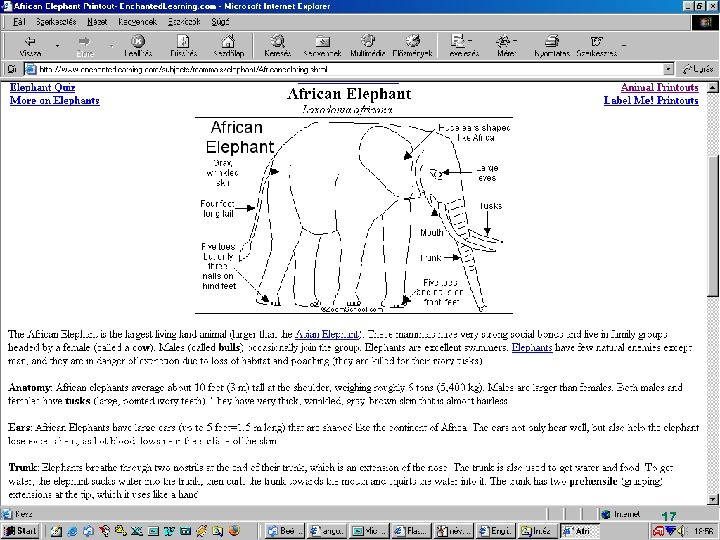Open the Kedvencek (Favorites) toolbar icon
Image resolution: width=720 pixels, height=540 pixels.
[322, 45]
